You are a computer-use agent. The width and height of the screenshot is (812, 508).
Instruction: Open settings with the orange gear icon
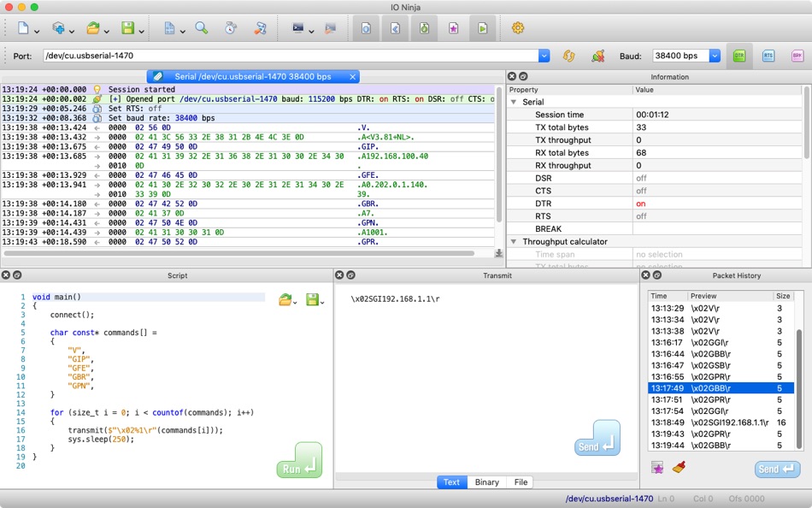tap(518, 28)
